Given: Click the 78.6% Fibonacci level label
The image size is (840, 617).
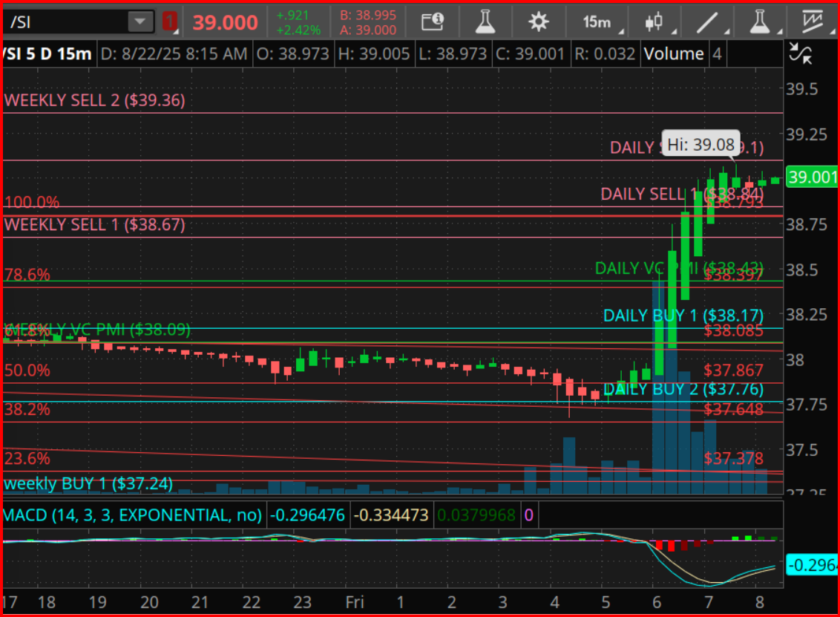Looking at the screenshot, I should 27,275.
